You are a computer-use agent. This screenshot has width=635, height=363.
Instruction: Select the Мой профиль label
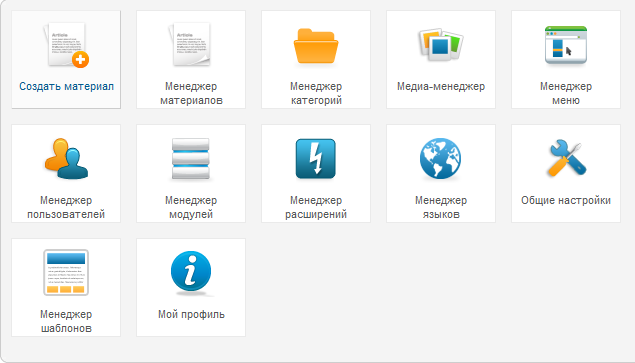pyautogui.click(x=191, y=314)
